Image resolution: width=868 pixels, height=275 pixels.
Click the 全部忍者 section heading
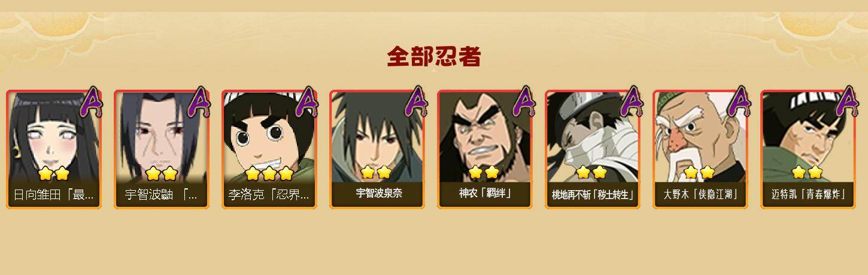click(434, 57)
